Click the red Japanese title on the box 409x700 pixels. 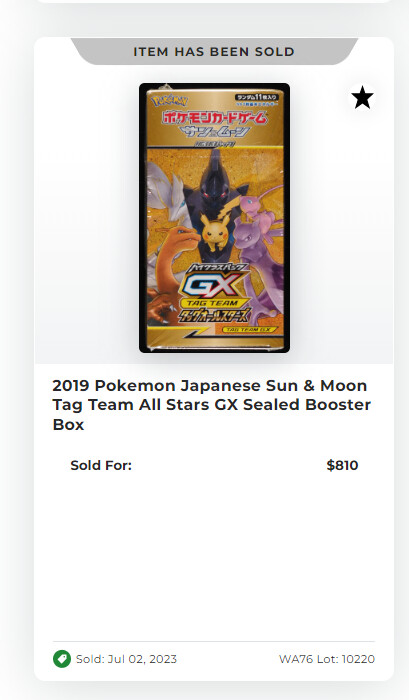coord(215,117)
